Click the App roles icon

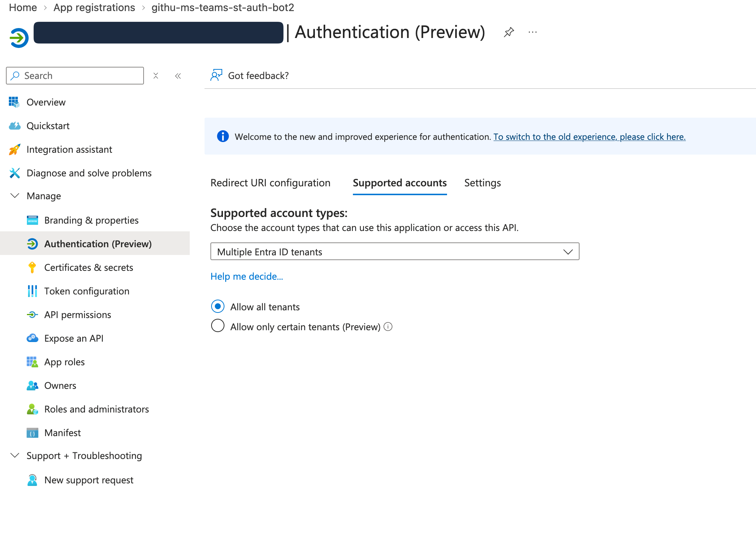coord(32,362)
